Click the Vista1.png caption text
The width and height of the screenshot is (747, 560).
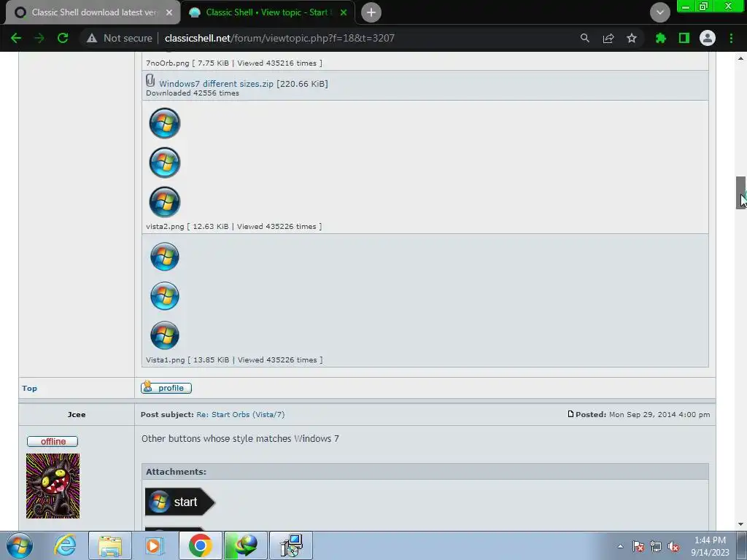(234, 359)
